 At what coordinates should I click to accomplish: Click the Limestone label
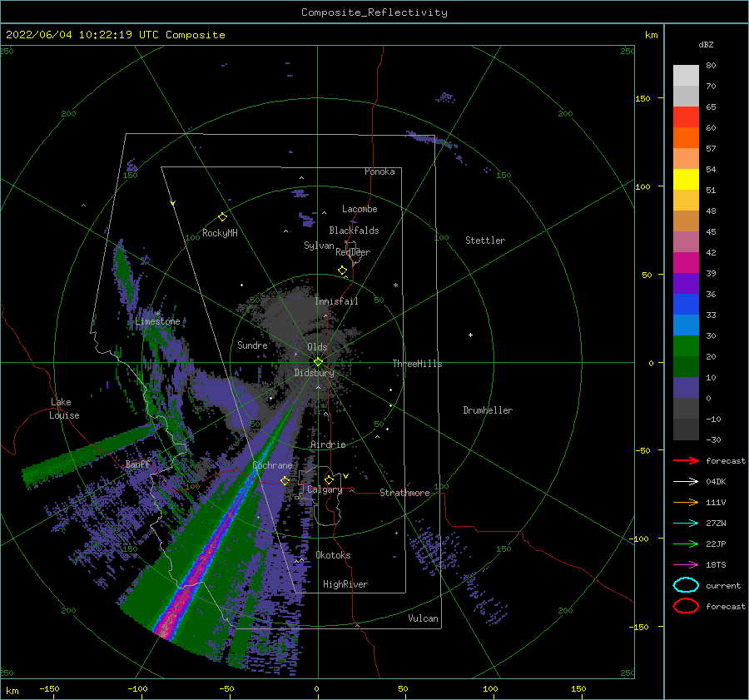[157, 321]
